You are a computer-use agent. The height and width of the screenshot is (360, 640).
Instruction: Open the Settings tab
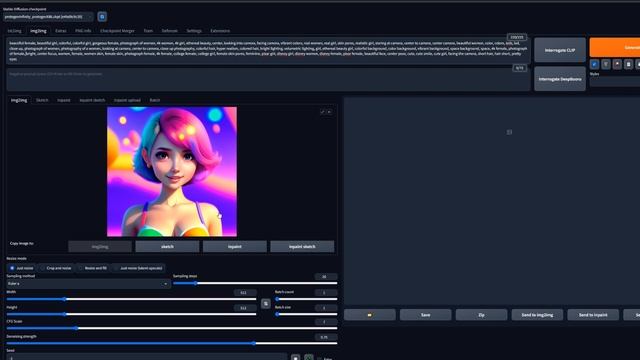[194, 31]
